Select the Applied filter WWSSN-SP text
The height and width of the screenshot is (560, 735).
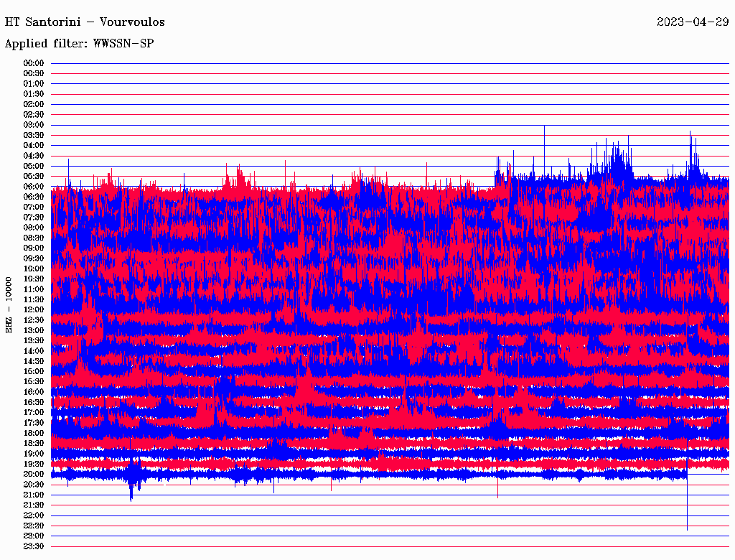pyautogui.click(x=79, y=44)
